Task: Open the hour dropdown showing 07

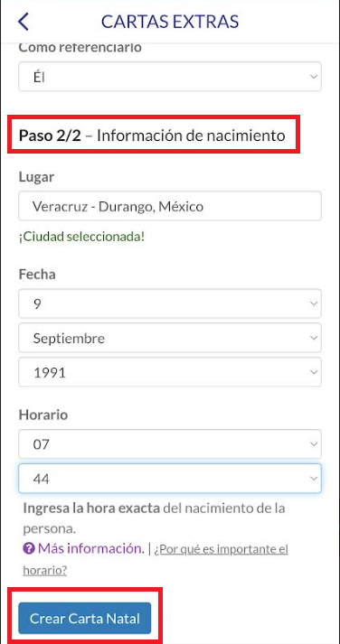Action: click(x=170, y=444)
